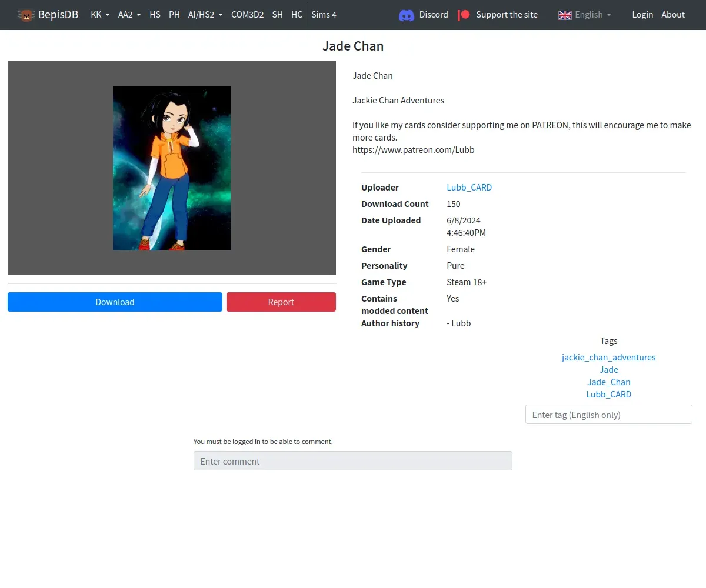Click the Patreon URL text
The width and height of the screenshot is (706, 588).
click(x=414, y=149)
